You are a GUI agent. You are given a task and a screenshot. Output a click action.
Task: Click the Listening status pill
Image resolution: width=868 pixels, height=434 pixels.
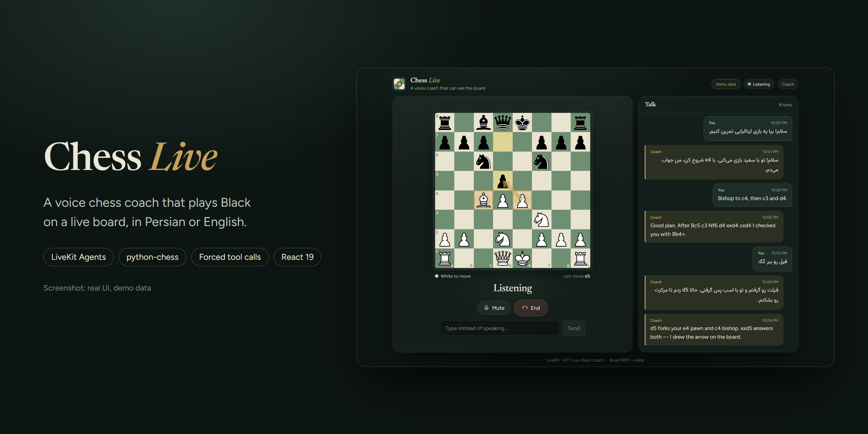(759, 84)
